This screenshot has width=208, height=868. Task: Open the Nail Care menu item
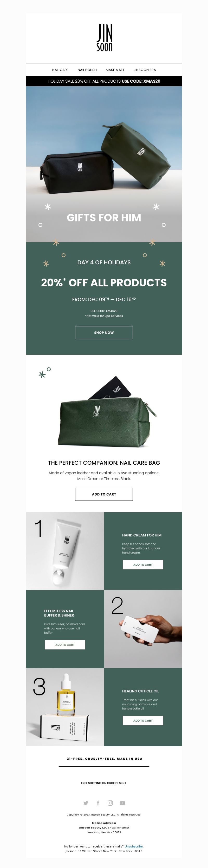coord(60,70)
